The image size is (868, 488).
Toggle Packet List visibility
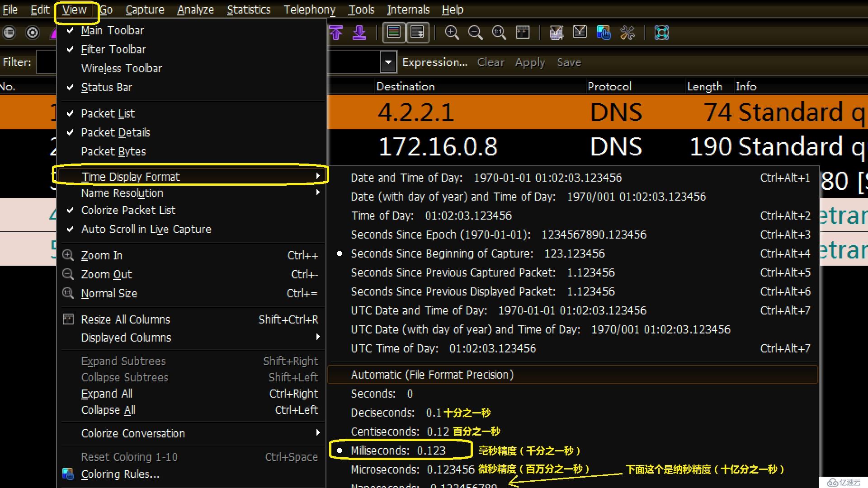pos(191,114)
